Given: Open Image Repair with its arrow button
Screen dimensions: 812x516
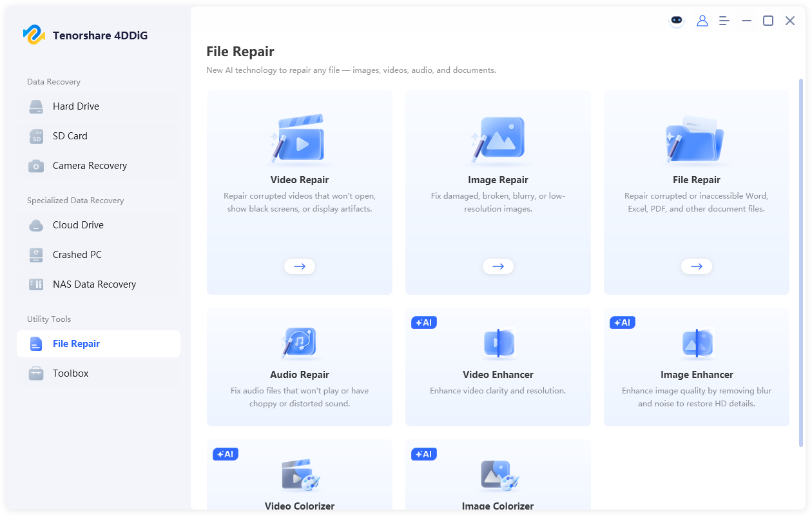Looking at the screenshot, I should 498,266.
